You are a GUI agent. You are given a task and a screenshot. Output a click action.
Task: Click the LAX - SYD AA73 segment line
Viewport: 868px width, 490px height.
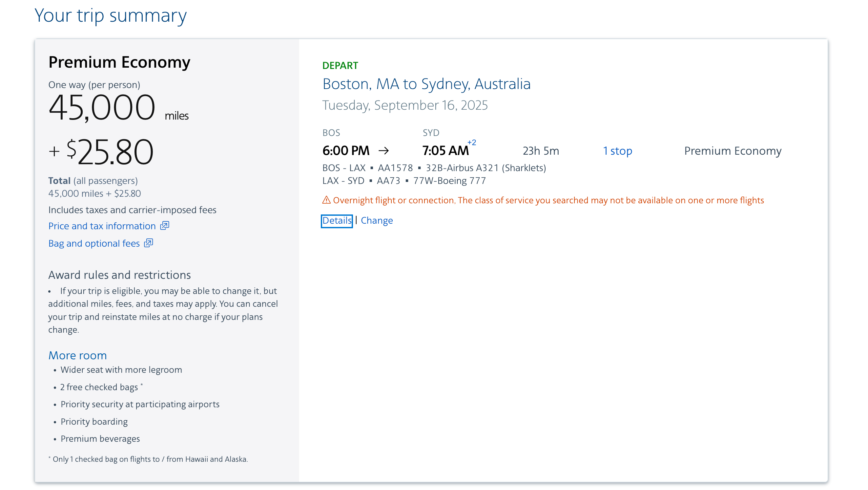[404, 181]
